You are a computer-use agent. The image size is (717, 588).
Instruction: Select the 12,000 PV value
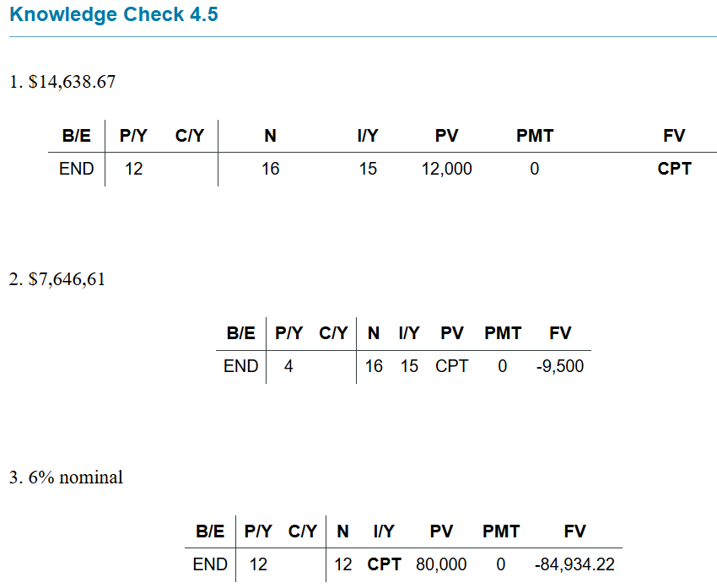[x=446, y=169]
